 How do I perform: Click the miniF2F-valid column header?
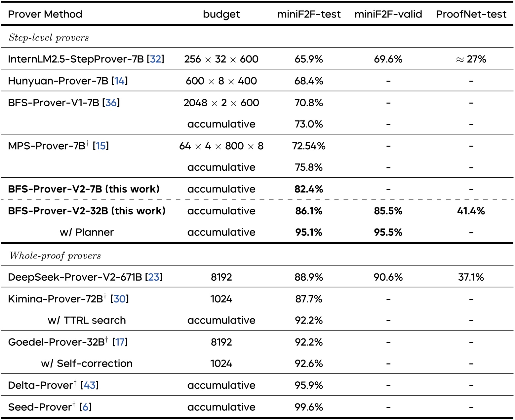point(388,14)
